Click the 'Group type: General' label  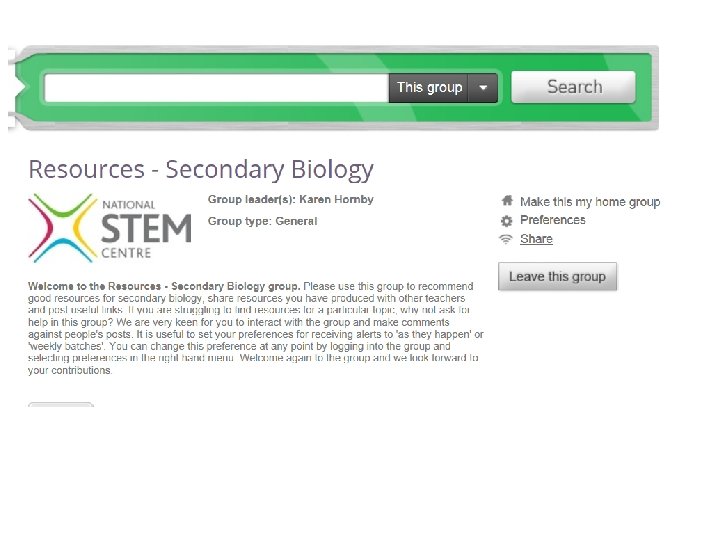[x=262, y=221]
